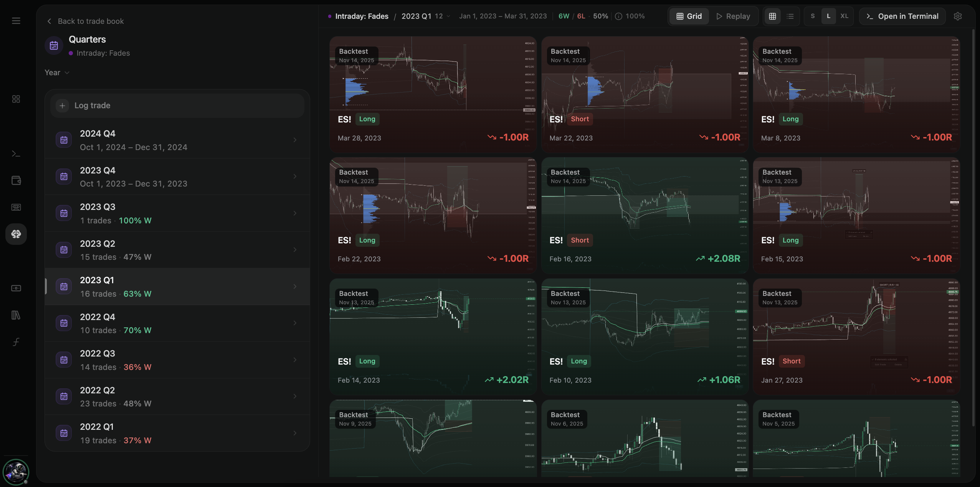Click the info circle next to 100%
The width and height of the screenshot is (980, 487).
click(619, 16)
